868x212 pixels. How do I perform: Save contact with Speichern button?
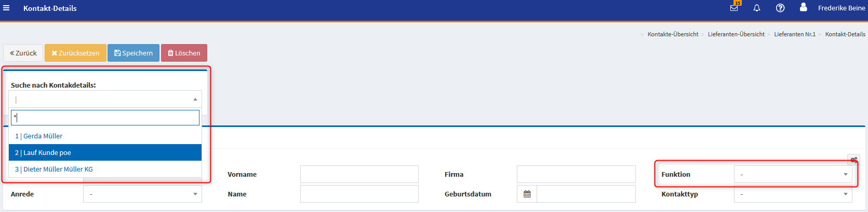(x=133, y=53)
